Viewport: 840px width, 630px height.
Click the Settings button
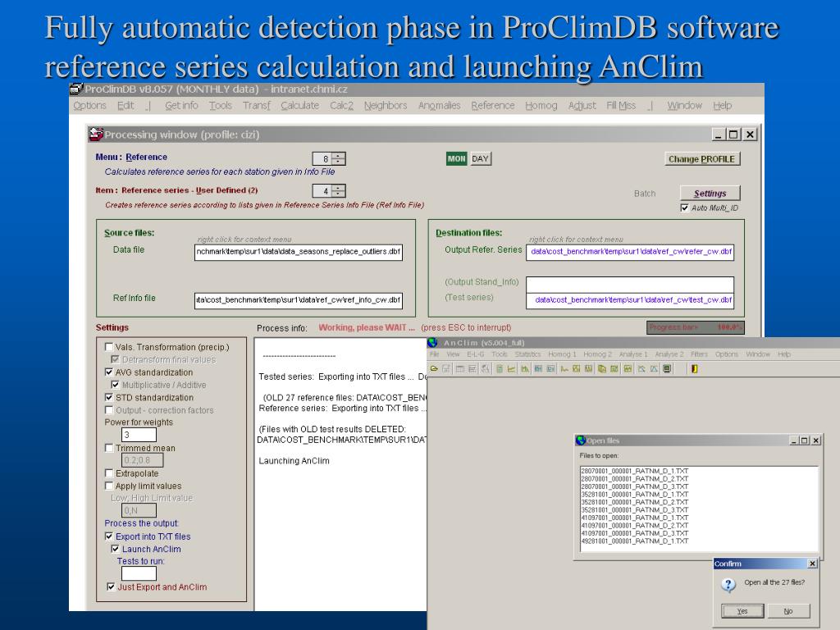710,194
